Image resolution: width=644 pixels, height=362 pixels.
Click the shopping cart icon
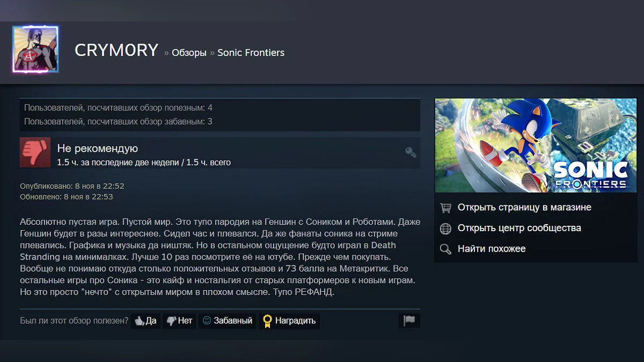pyautogui.click(x=445, y=208)
